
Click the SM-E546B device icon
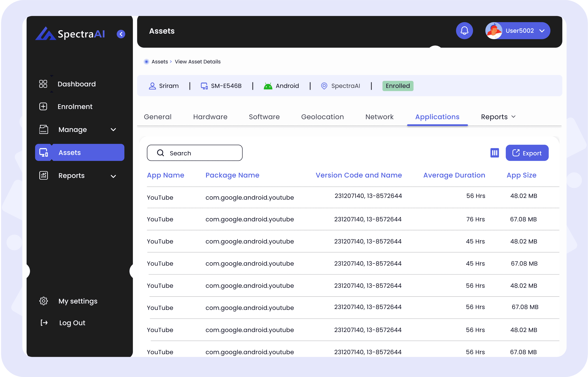coord(204,86)
